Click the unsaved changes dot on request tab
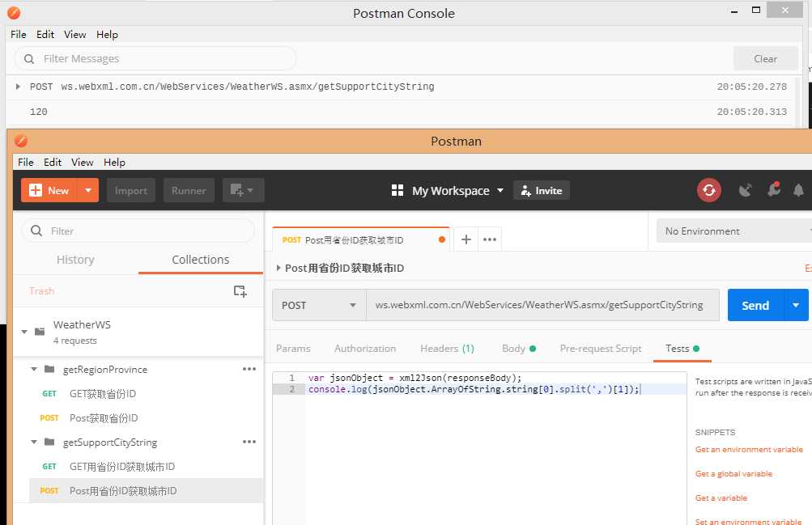812x525 pixels. coord(442,239)
